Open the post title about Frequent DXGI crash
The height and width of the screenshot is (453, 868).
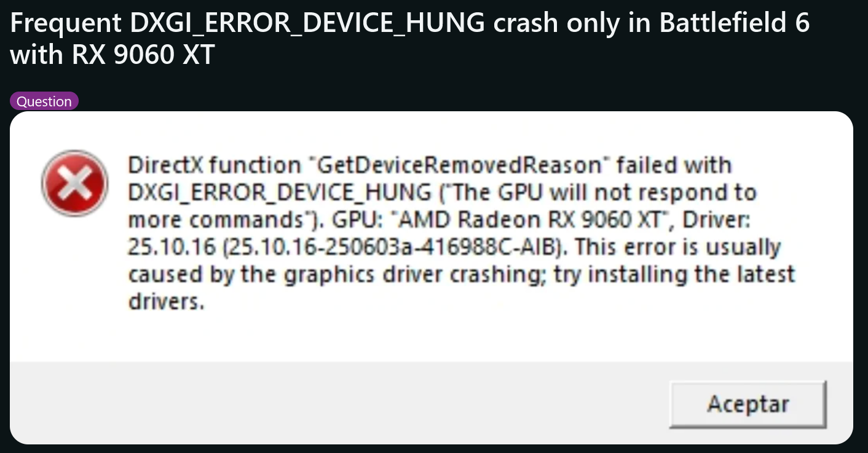pyautogui.click(x=409, y=39)
